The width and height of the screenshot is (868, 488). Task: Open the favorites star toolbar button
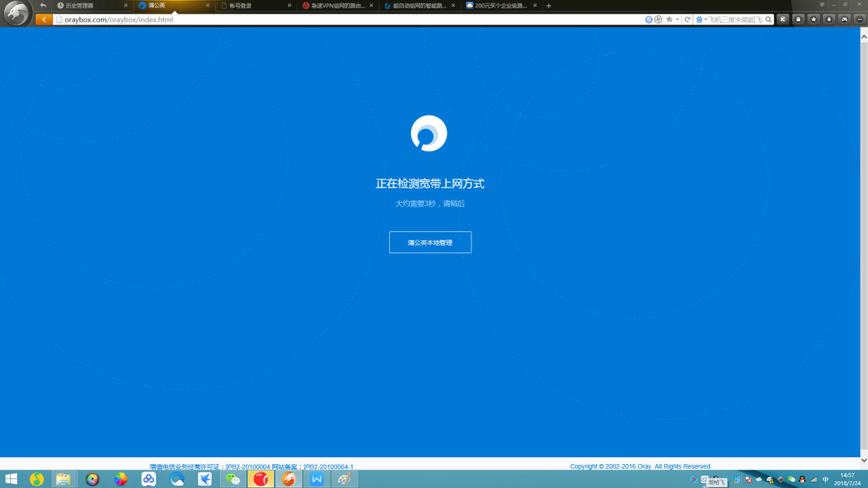tap(814, 20)
